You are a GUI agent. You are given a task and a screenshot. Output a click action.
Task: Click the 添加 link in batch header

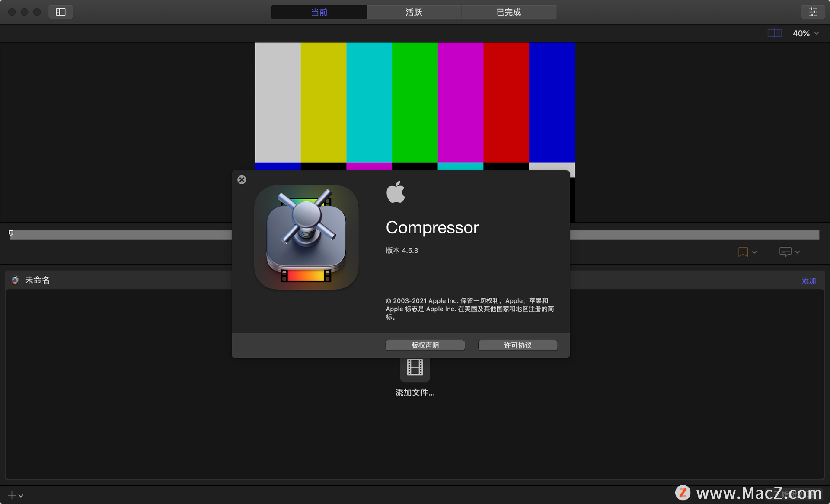pos(809,280)
